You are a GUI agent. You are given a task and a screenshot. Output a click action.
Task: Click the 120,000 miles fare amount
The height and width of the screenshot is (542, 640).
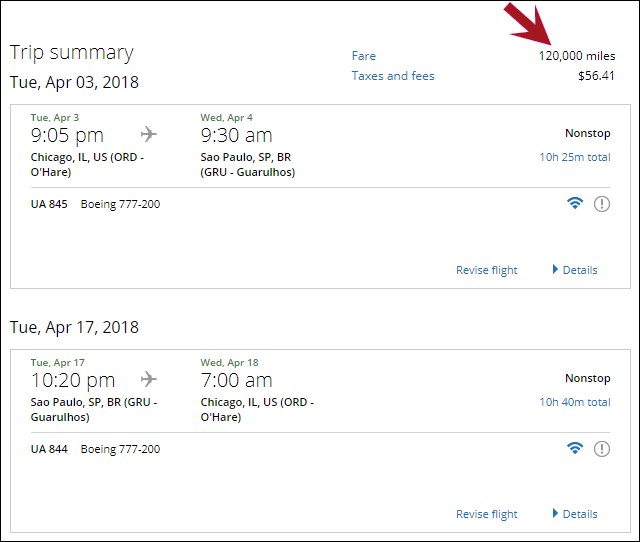577,56
